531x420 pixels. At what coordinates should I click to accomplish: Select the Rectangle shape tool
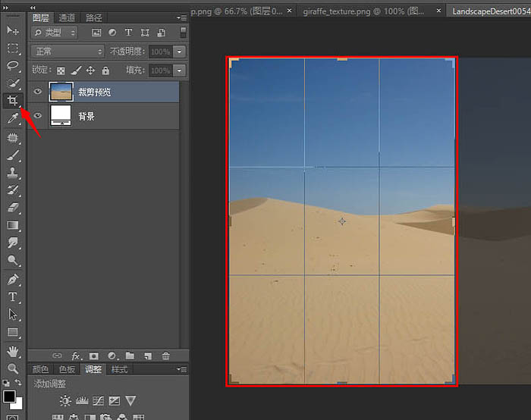tap(13, 332)
